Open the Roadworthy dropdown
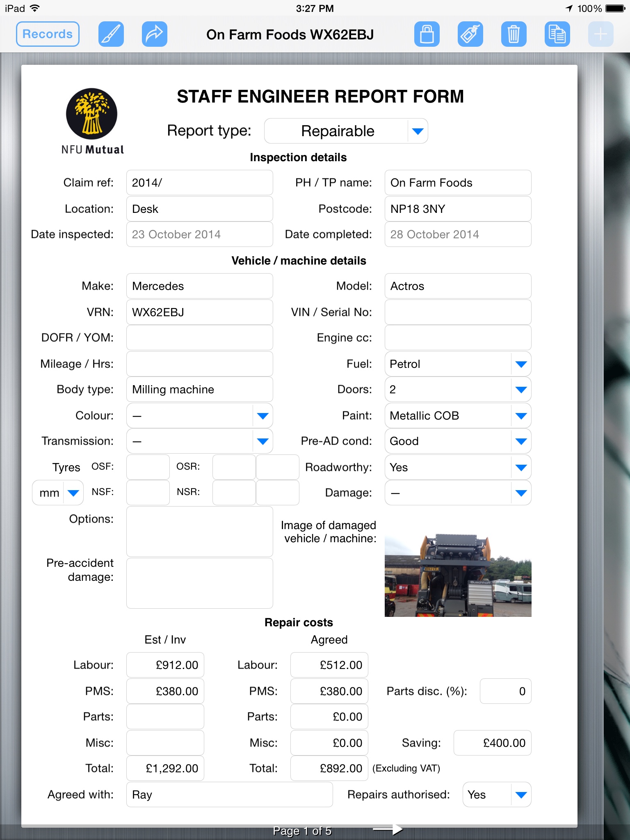Viewport: 630px width, 840px height. (x=458, y=467)
